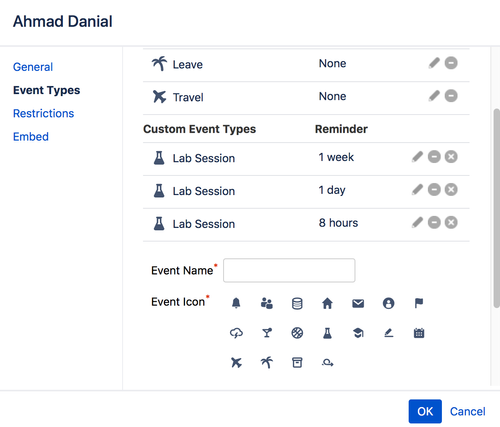Choose the pencil edit event icon
Viewport: 500px width, 427px height.
pyautogui.click(x=388, y=333)
